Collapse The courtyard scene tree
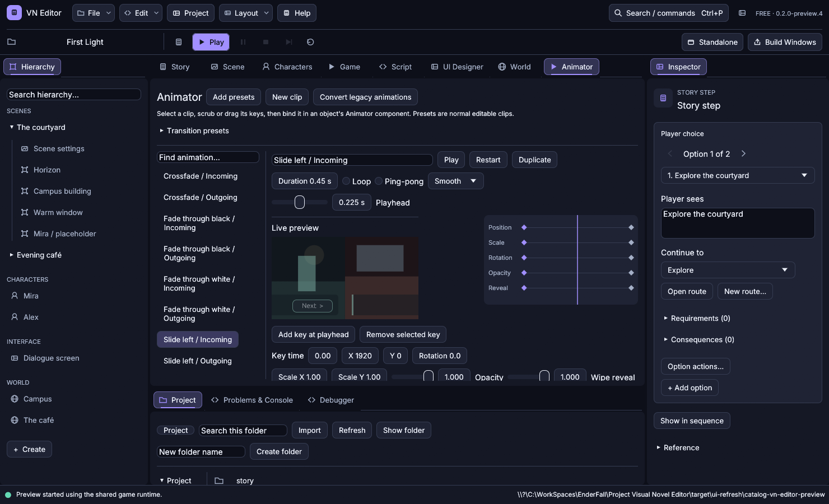The image size is (829, 504). pyautogui.click(x=12, y=127)
